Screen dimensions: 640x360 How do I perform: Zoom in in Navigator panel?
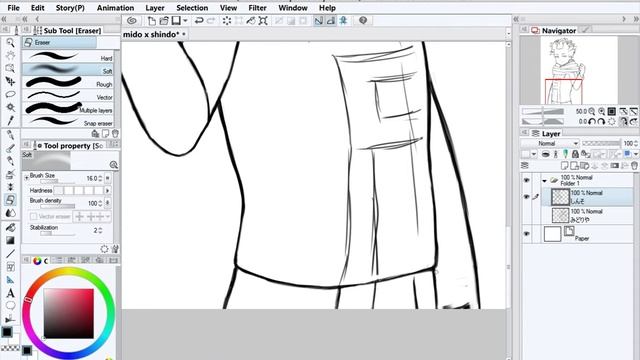[x=602, y=111]
